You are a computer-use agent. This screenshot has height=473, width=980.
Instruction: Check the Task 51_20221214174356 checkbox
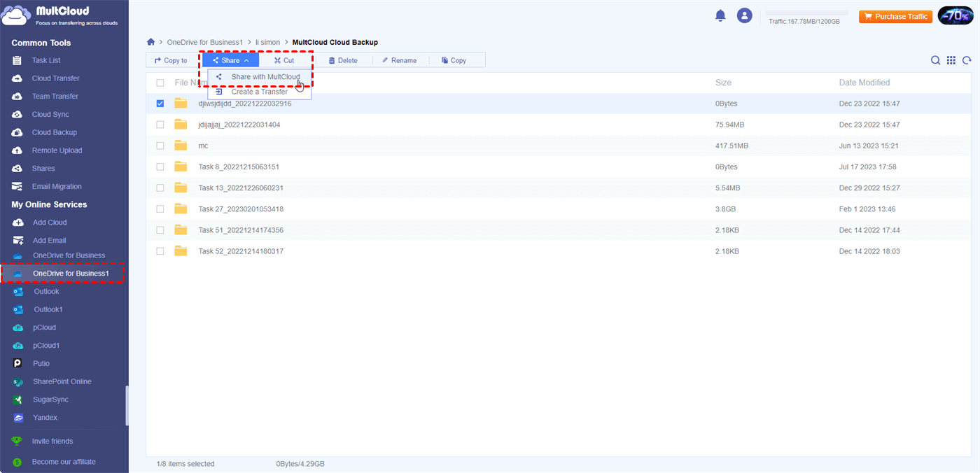tap(160, 230)
